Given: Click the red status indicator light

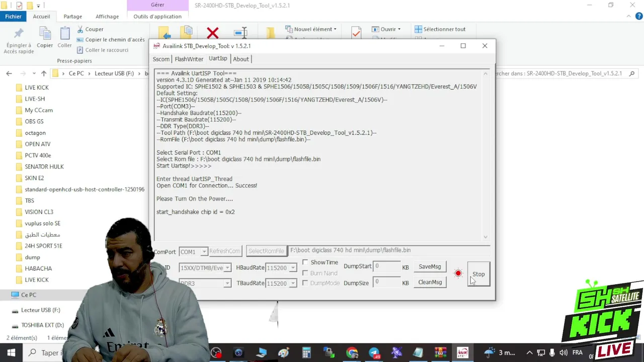Looking at the screenshot, I should tap(458, 274).
